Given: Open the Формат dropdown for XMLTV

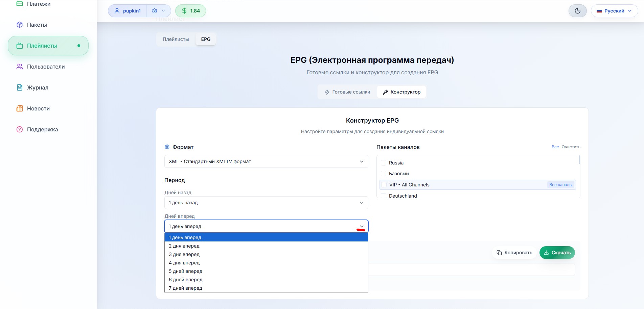Looking at the screenshot, I should click(x=266, y=161).
